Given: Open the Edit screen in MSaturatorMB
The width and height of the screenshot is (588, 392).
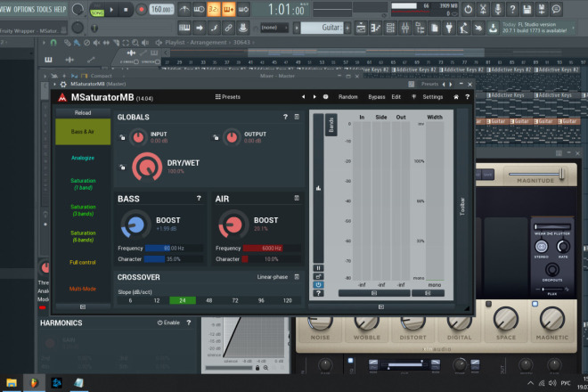Looking at the screenshot, I should pos(396,97).
